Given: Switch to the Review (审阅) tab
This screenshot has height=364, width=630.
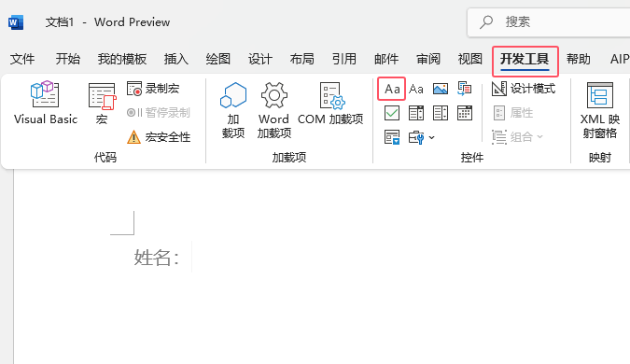Looking at the screenshot, I should tap(427, 59).
